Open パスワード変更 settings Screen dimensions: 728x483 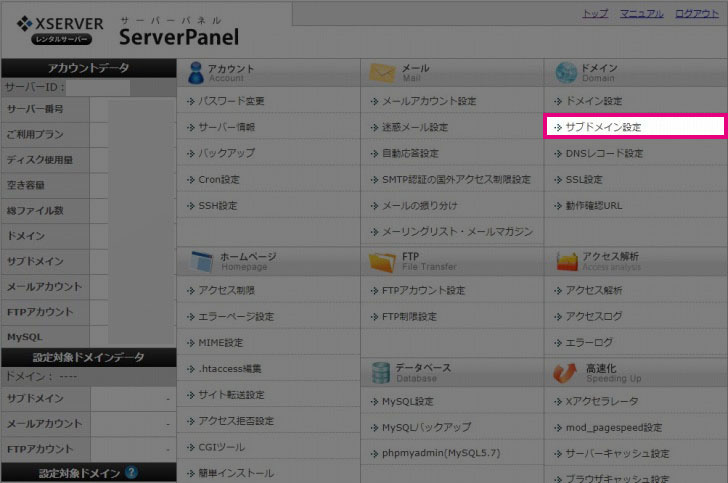[231, 102]
